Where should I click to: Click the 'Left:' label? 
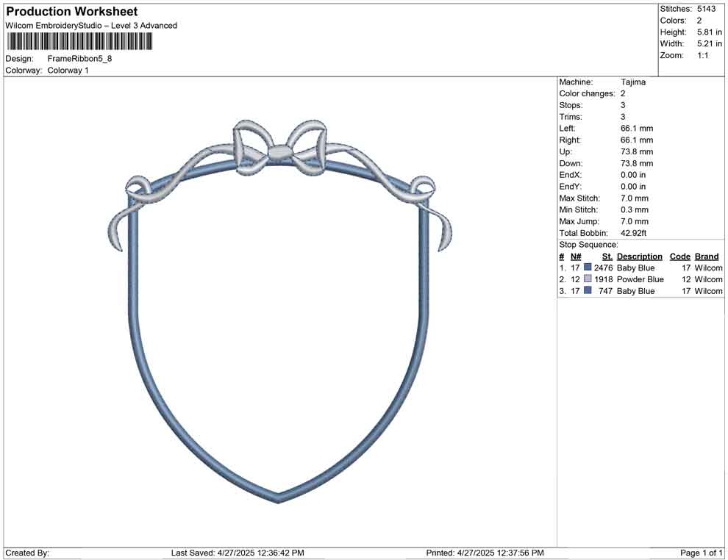click(x=567, y=129)
